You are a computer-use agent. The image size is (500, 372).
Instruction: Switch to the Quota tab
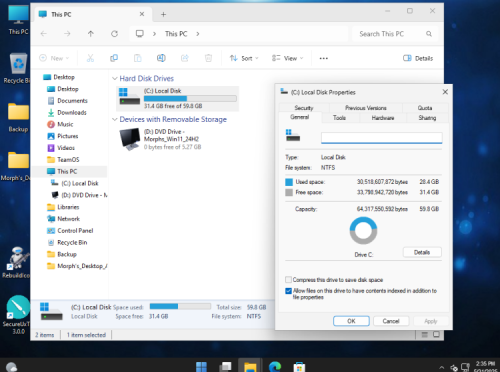click(425, 108)
